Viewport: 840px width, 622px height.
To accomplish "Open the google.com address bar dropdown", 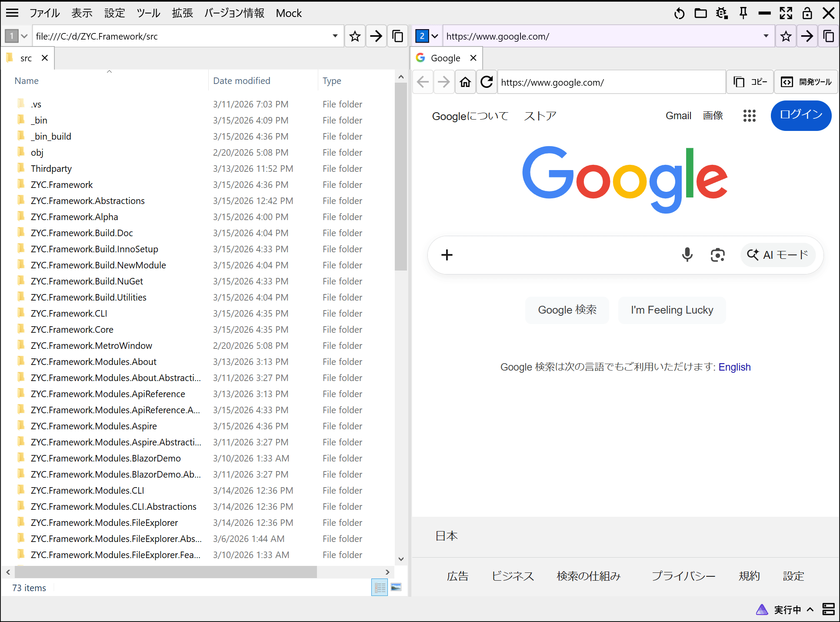I will [x=766, y=36].
